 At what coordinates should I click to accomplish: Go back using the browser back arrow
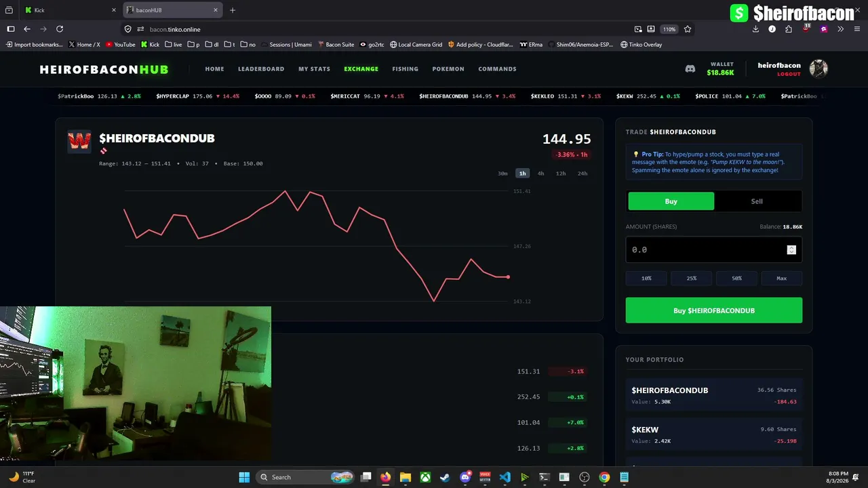27,29
